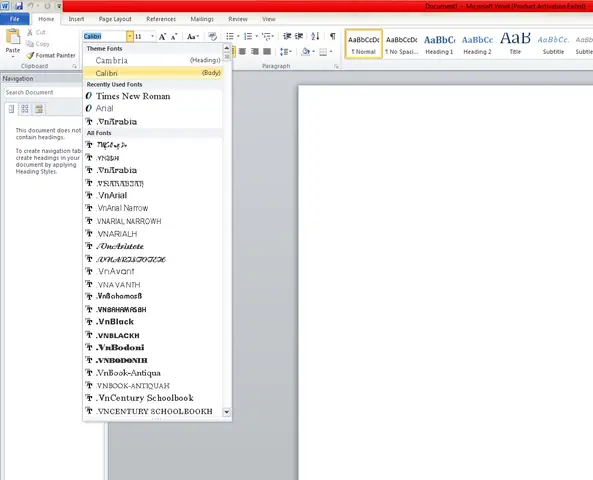Open the bullets library dropdown arrow
Viewport: 593px width, 480px height.
(x=238, y=36)
